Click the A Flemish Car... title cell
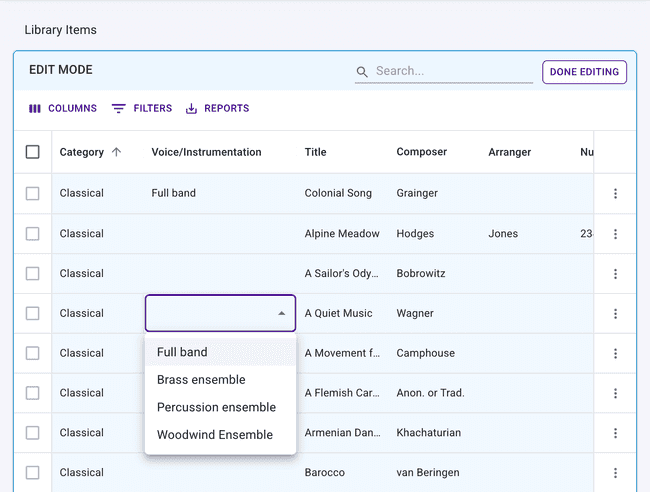 pos(343,393)
